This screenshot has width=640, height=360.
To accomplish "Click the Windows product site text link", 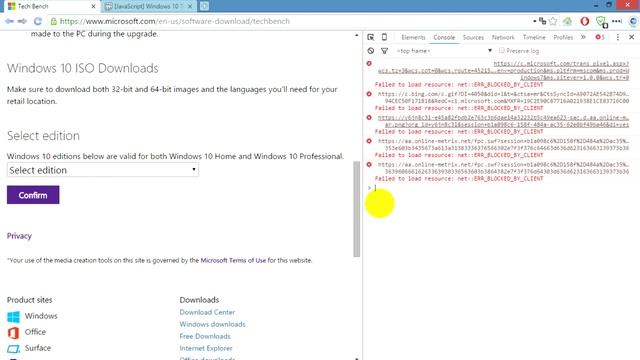I will (x=41, y=316).
